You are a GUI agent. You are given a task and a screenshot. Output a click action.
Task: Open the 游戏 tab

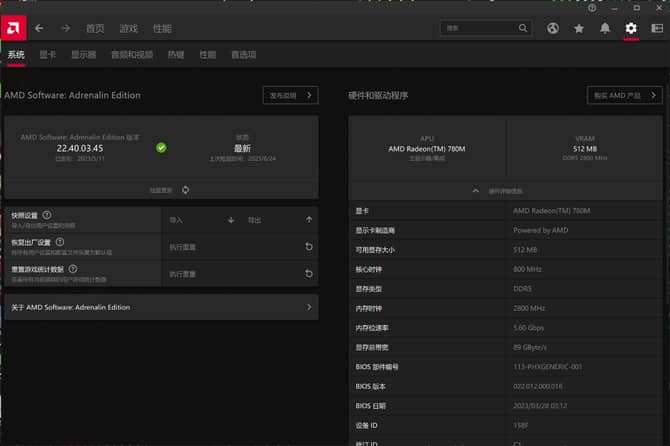click(x=129, y=29)
